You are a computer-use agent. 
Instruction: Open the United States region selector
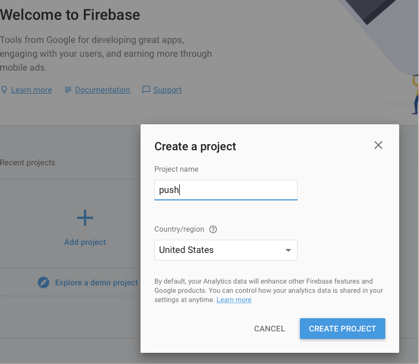(x=226, y=250)
